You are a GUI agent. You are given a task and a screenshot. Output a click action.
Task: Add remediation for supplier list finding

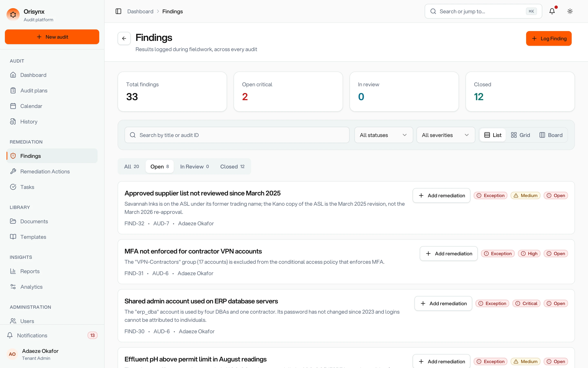[441, 196]
